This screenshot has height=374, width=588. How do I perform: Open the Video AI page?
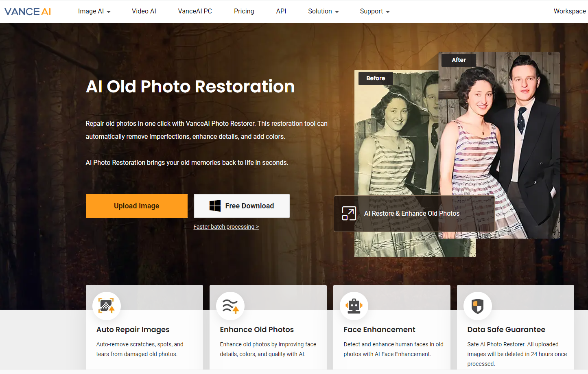[x=144, y=11]
